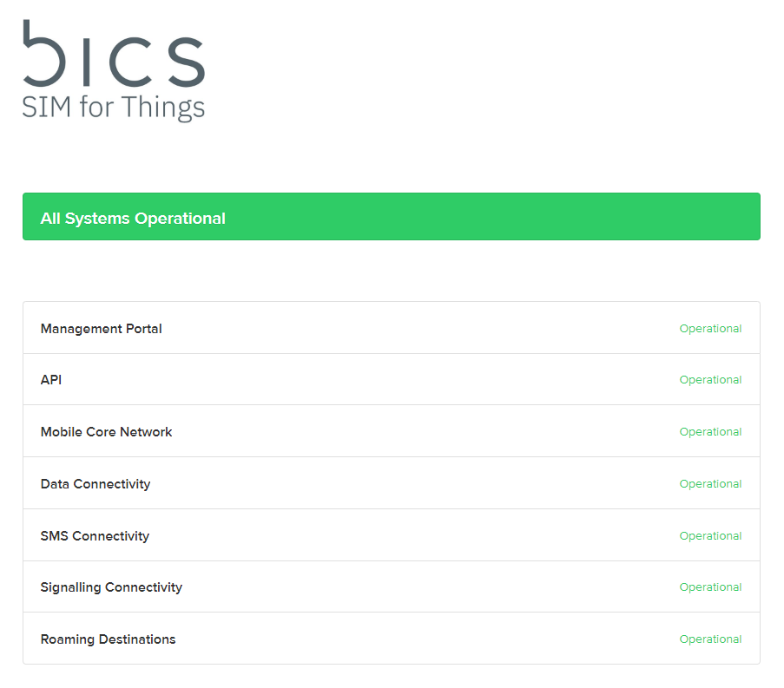Select the Management Portal component name
The image size is (784, 688).
click(102, 329)
